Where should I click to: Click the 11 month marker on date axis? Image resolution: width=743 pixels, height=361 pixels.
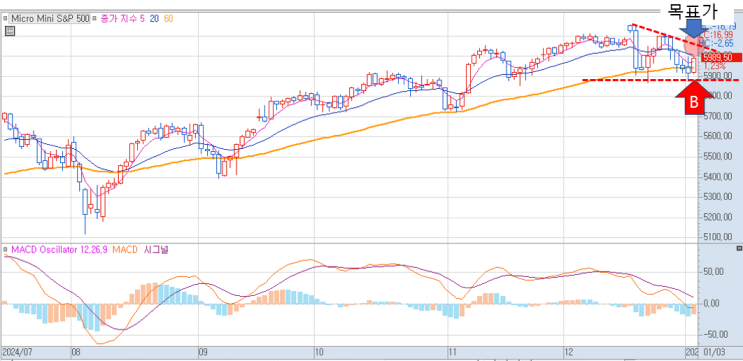pyautogui.click(x=452, y=352)
